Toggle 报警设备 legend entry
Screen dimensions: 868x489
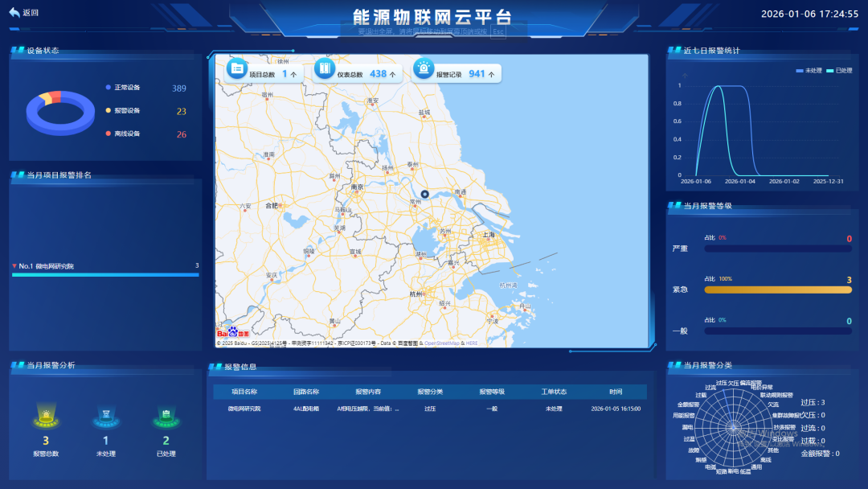point(123,111)
